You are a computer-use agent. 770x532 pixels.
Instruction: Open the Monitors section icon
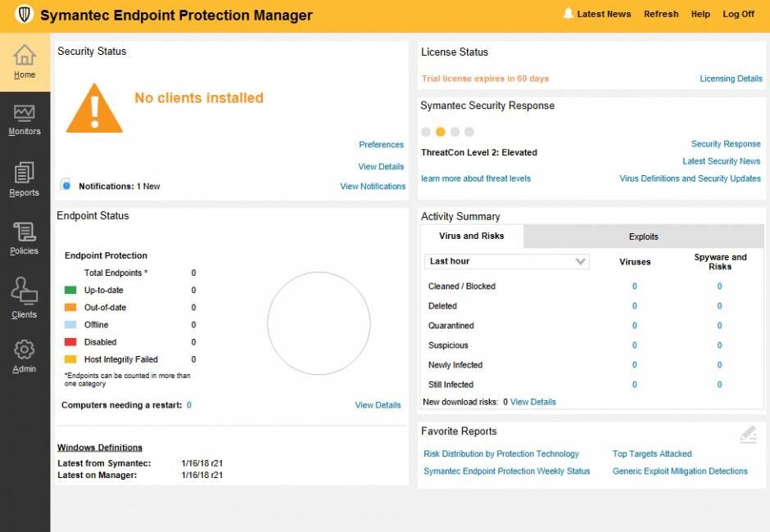tap(24, 113)
